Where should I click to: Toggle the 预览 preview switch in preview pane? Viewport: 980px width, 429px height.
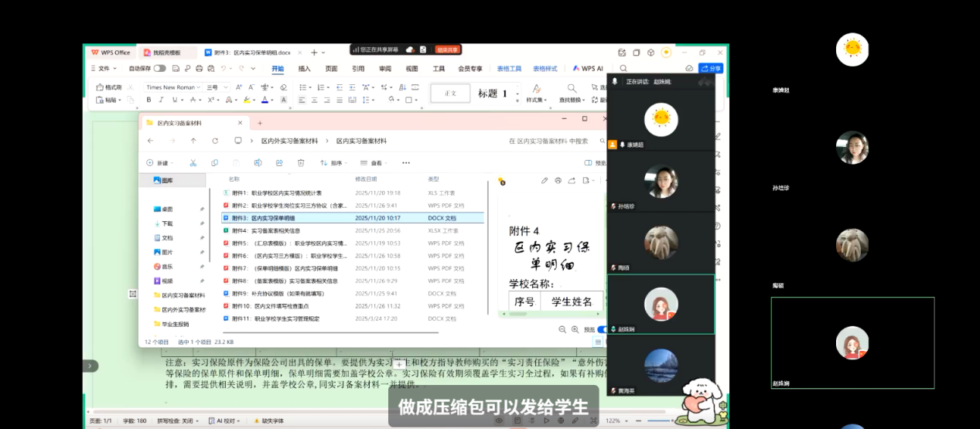pyautogui.click(x=602, y=329)
